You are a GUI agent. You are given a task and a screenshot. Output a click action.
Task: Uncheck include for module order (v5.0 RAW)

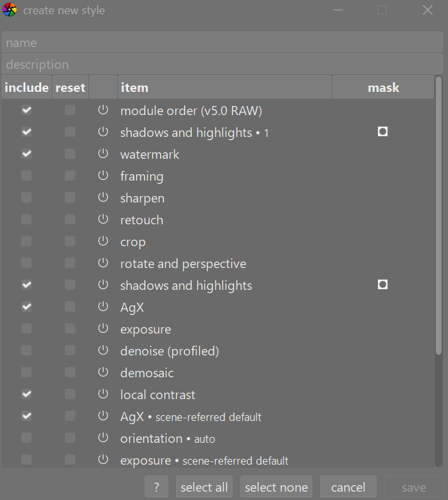26,111
